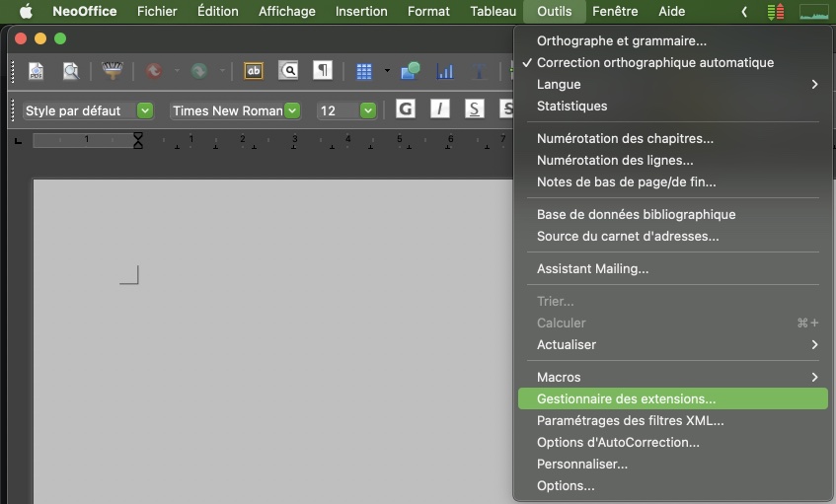Viewport: 836px width, 504px height.
Task: Toggle bold formatting with the G button
Action: coord(406,109)
